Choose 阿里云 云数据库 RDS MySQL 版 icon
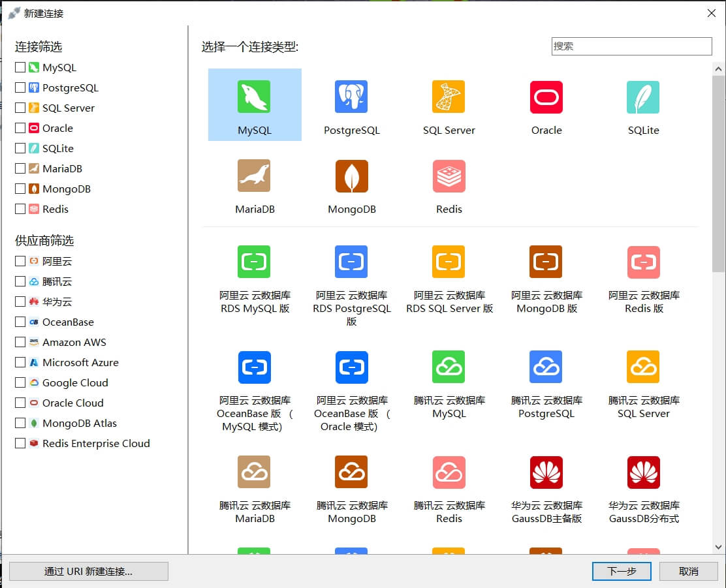Screen dimensions: 726x588 tap(254, 262)
